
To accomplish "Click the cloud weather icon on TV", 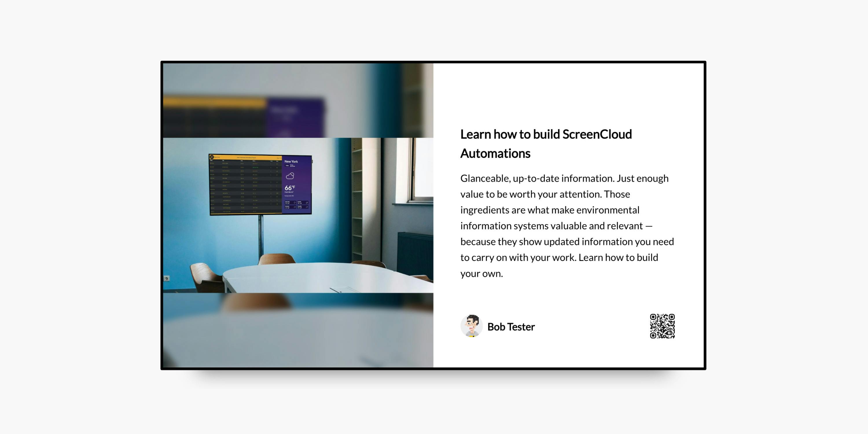I will pyautogui.click(x=290, y=176).
